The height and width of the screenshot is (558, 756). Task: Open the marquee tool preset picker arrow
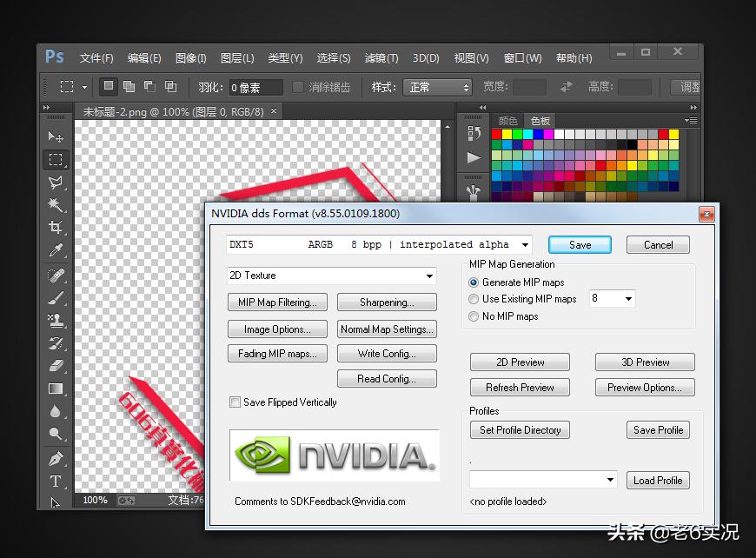(x=84, y=87)
